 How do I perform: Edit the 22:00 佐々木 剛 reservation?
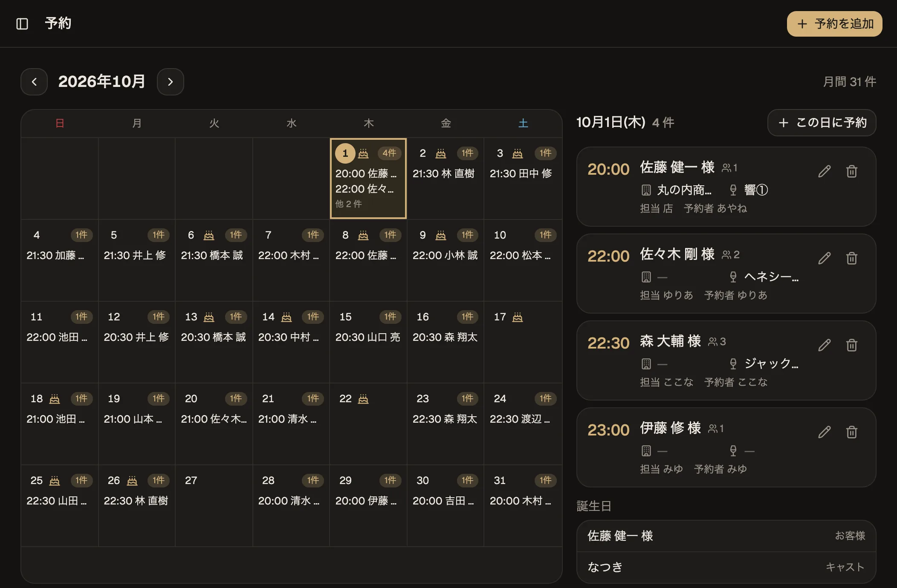point(825,258)
